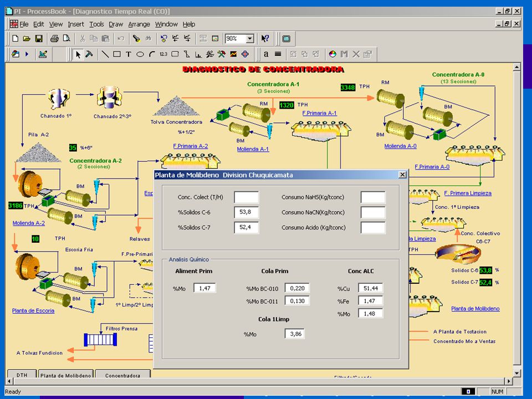Click the horizontal scrollbar right arrow
532x399 pixels.
pyautogui.click(x=509, y=381)
